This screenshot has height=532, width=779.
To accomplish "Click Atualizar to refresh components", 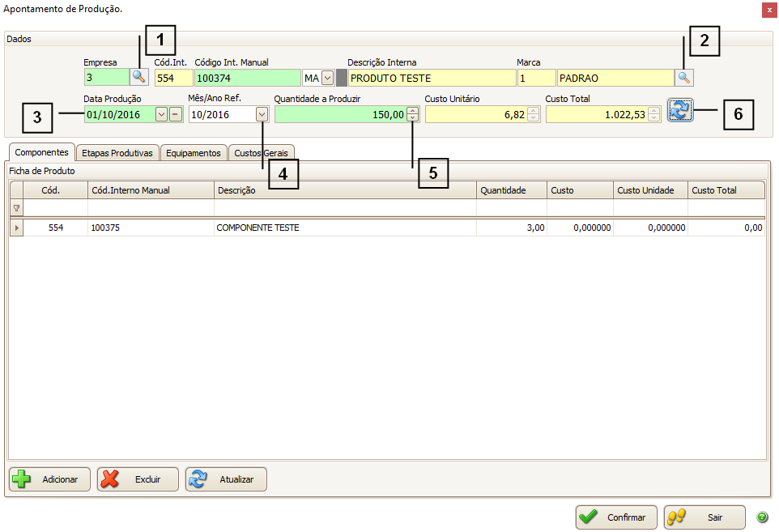I will [x=226, y=479].
